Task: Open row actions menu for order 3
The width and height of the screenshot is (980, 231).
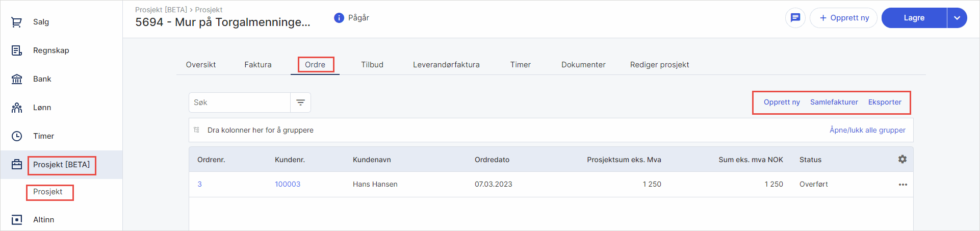Action: pos(902,185)
